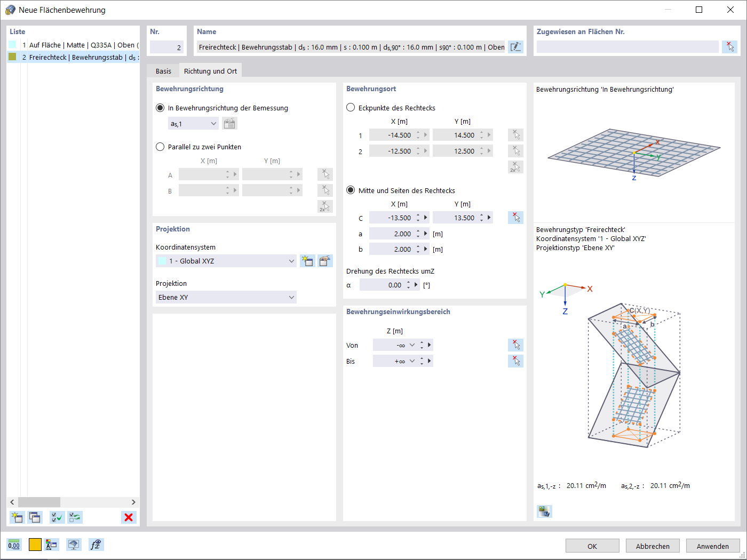The image size is (747, 560).
Task: Delete the selected list item with red X
Action: click(x=129, y=517)
